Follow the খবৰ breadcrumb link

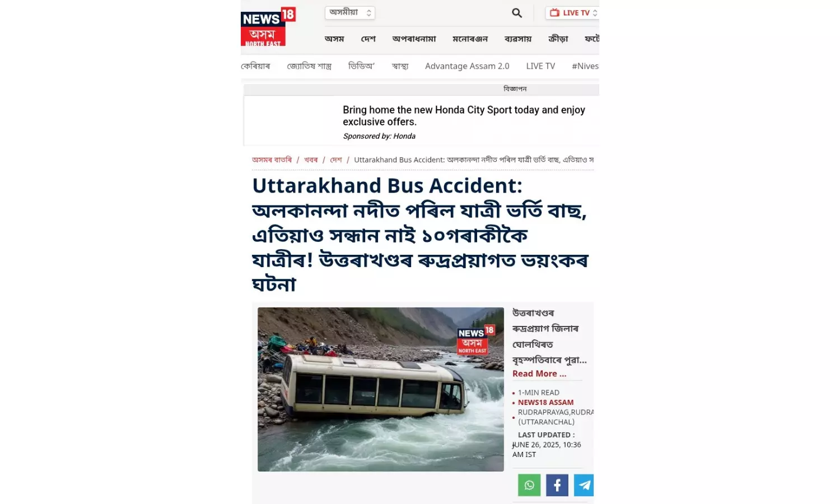pyautogui.click(x=311, y=160)
